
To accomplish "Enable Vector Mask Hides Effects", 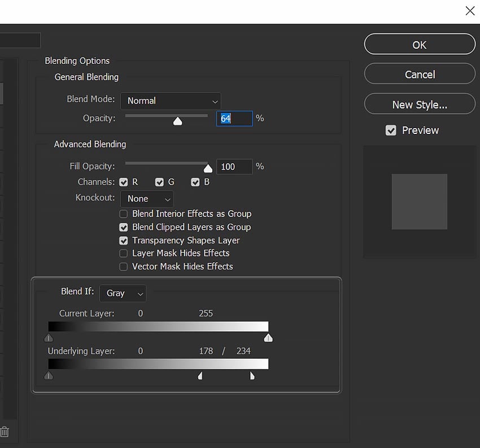I will (124, 267).
